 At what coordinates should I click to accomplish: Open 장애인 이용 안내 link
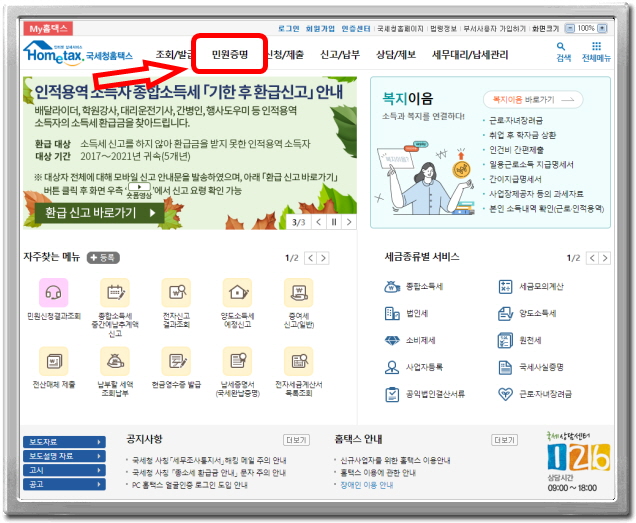point(367,485)
